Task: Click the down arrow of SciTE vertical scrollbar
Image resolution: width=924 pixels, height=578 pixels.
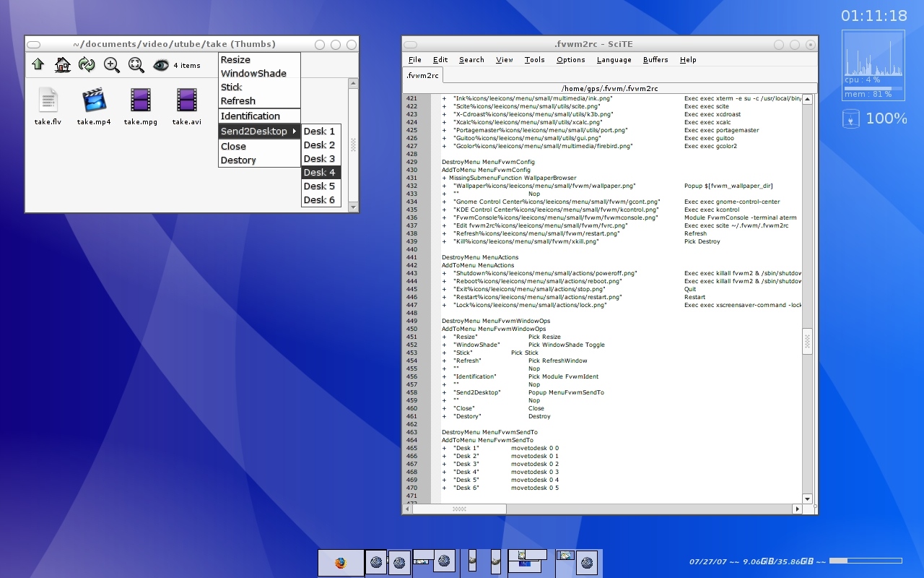Action: 808,499
